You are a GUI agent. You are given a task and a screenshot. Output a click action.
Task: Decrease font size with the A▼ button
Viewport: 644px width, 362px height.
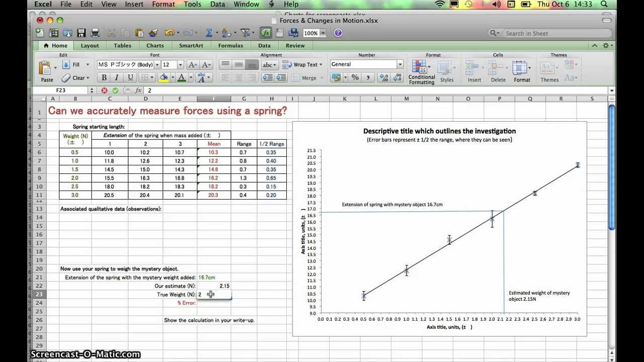point(206,65)
